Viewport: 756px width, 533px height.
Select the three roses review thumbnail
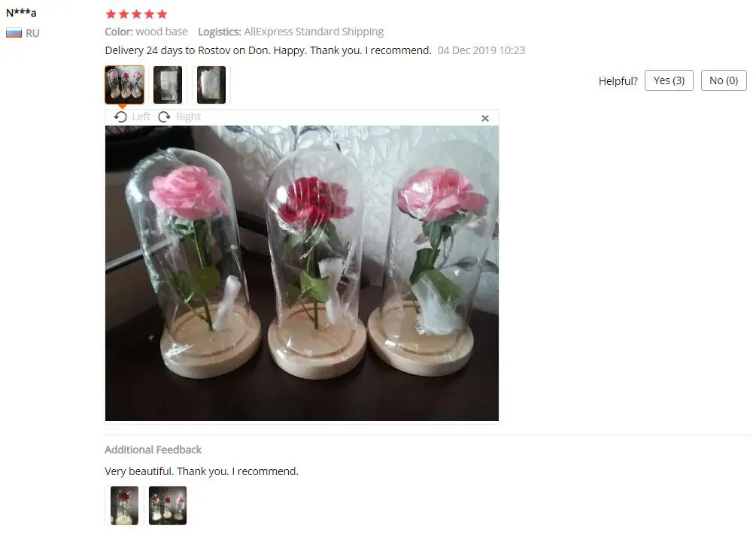point(124,85)
